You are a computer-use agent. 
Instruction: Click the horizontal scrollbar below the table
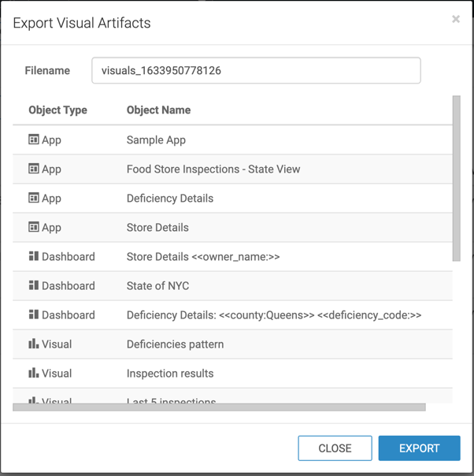click(x=219, y=407)
